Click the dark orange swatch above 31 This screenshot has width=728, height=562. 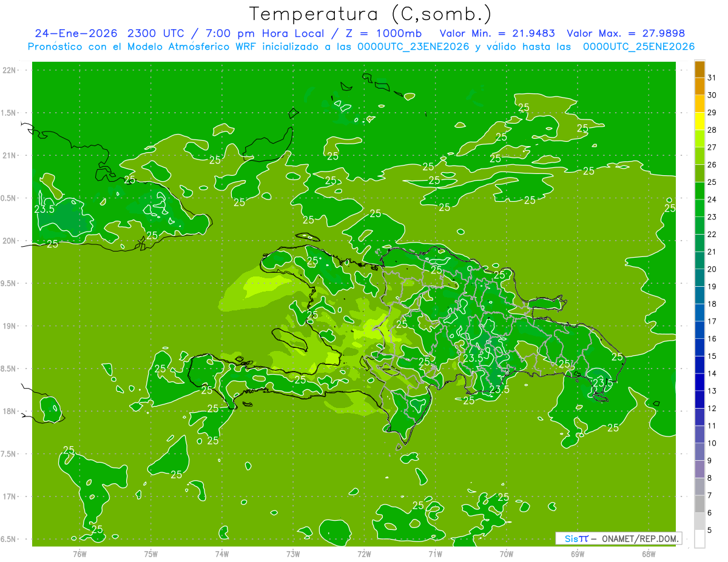click(x=699, y=69)
